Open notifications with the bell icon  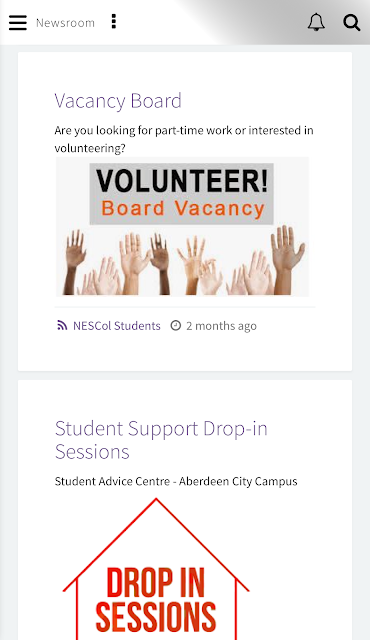coord(316,22)
